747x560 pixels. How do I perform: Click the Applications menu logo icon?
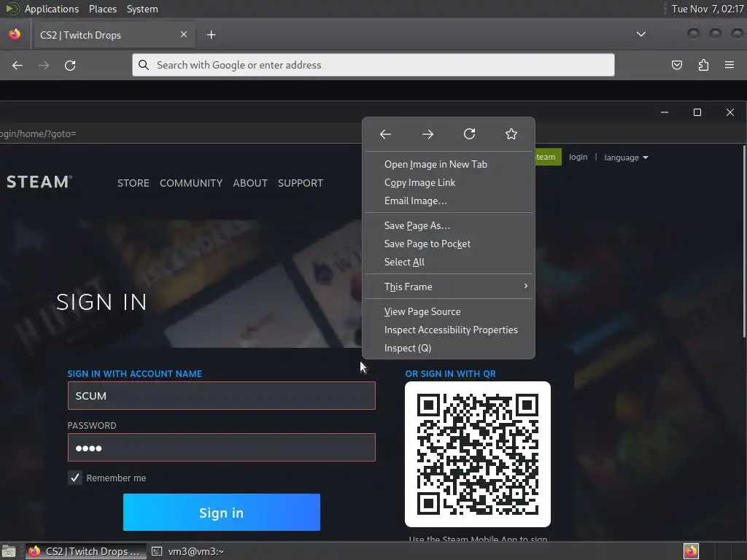pos(12,9)
